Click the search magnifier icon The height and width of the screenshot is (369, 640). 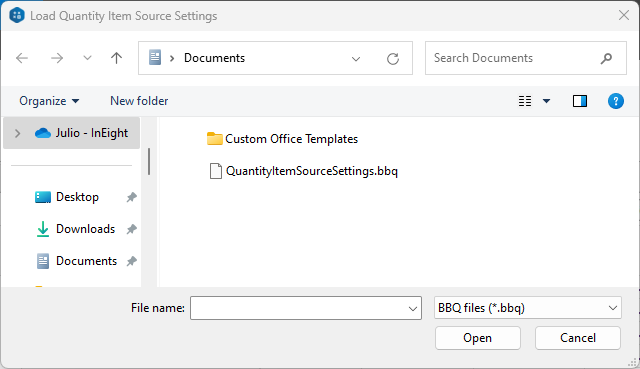coord(606,58)
